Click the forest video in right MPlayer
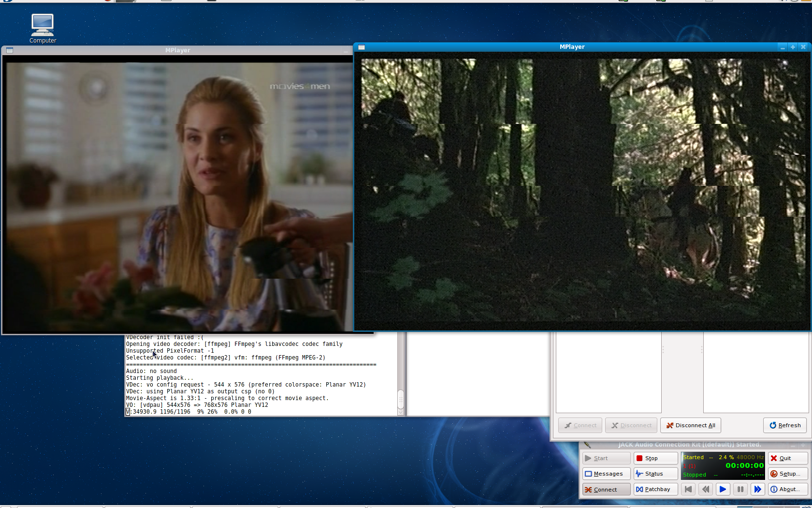This screenshot has height=508, width=812. pyautogui.click(x=582, y=191)
